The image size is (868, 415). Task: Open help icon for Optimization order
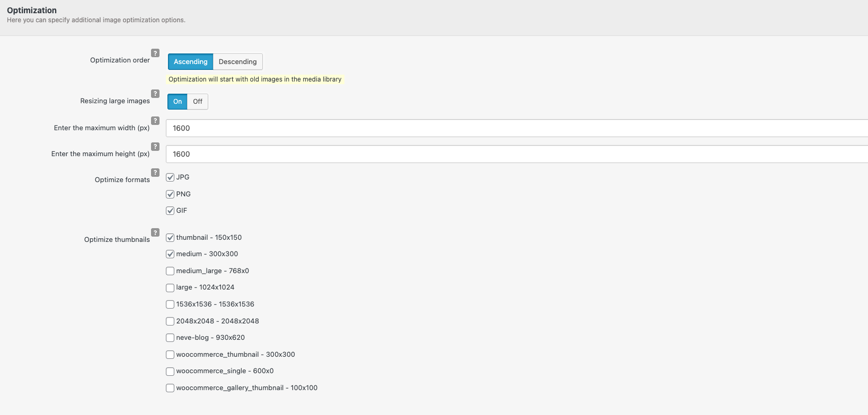155,53
